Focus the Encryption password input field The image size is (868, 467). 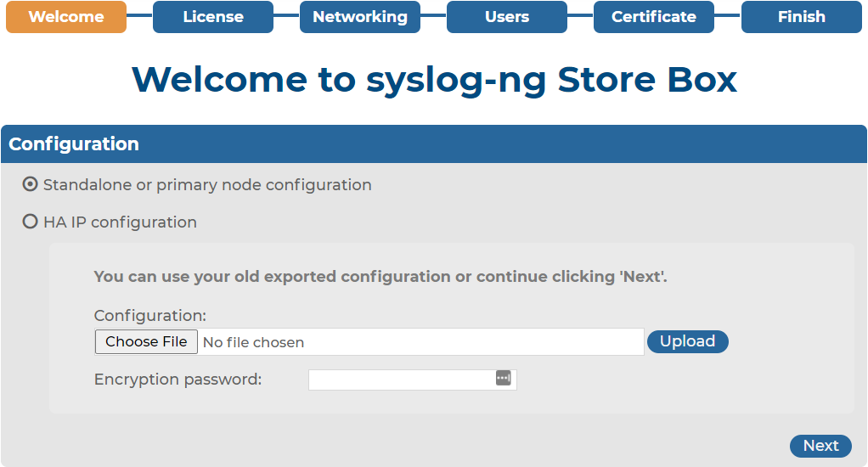click(413, 380)
